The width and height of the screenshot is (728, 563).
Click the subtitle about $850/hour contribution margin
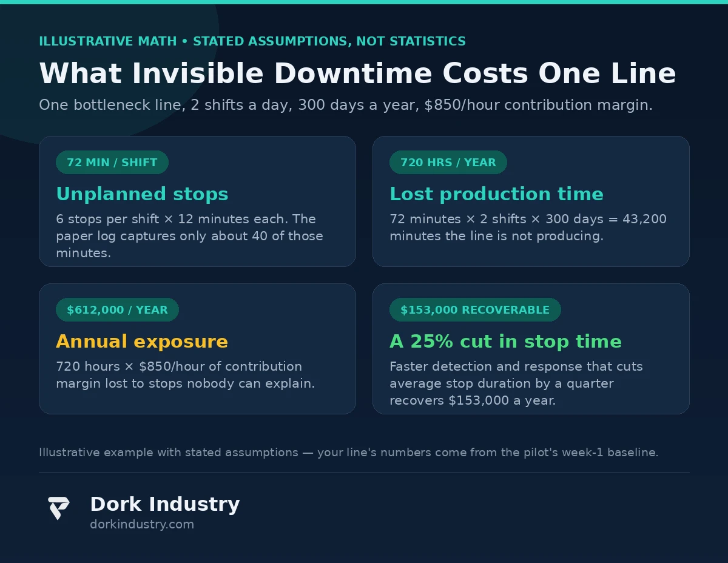(x=346, y=105)
